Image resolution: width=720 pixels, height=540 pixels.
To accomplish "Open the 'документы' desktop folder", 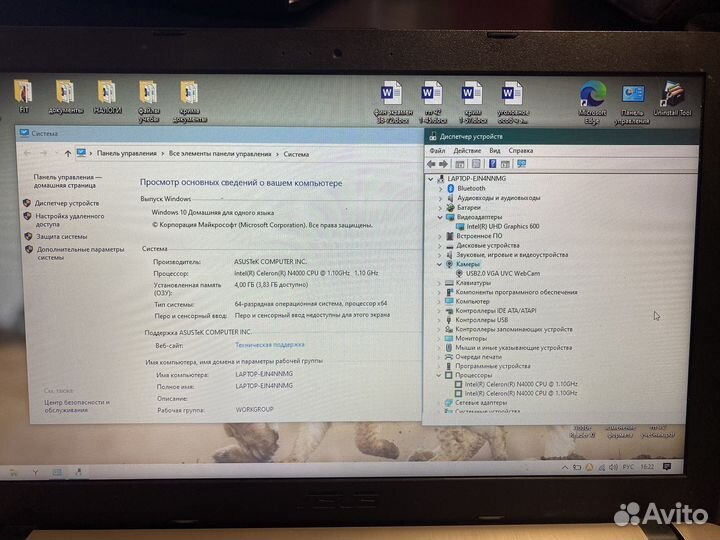I will (x=66, y=96).
